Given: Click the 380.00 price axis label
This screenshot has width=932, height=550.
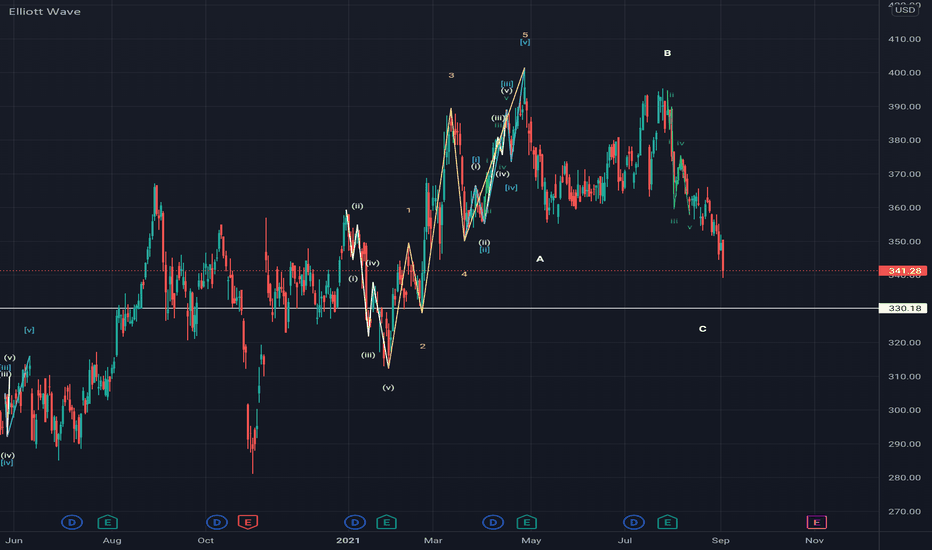Looking at the screenshot, I should coord(905,140).
